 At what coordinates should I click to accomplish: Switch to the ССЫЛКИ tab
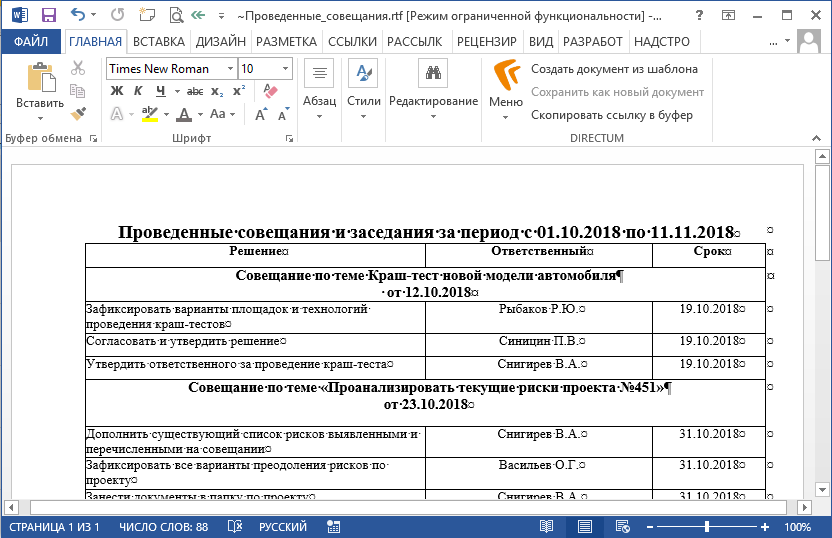(x=352, y=41)
